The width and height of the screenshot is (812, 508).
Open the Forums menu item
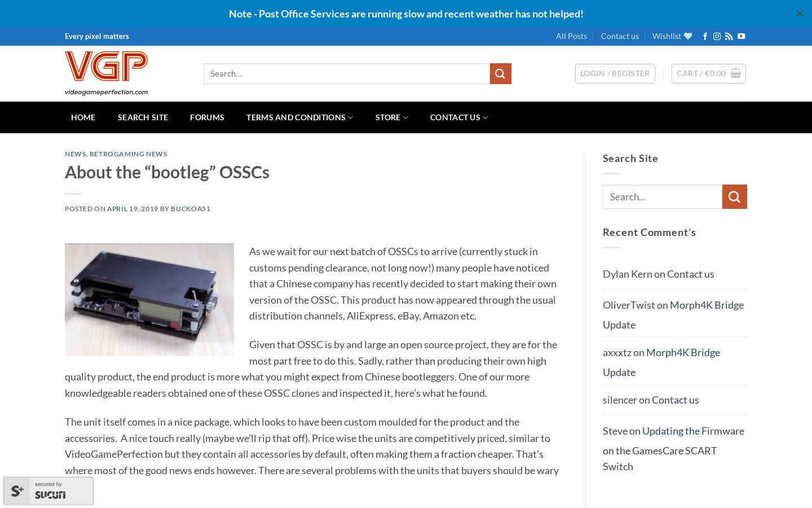click(x=207, y=117)
